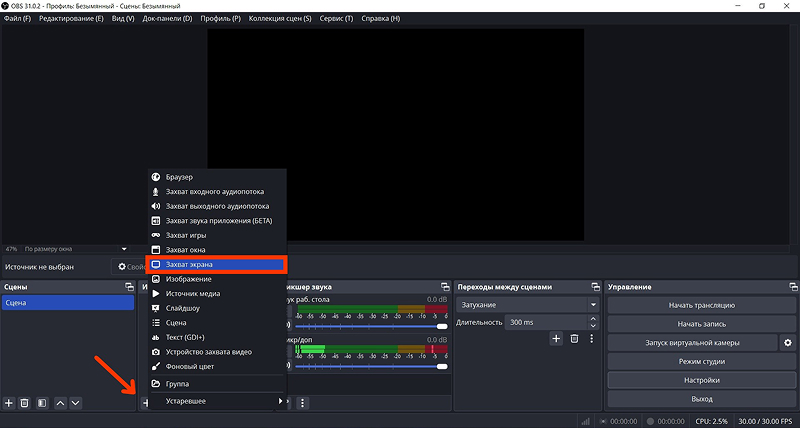Expand the Затухание transition dropdown

(x=528, y=305)
